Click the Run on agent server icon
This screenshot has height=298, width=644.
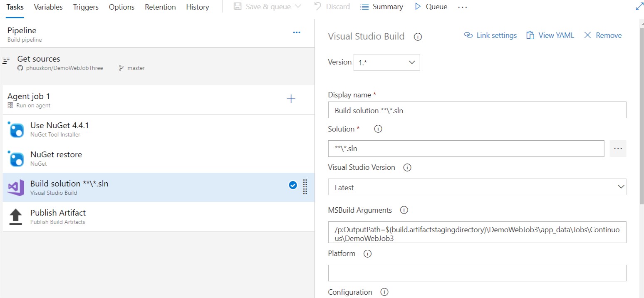tap(10, 106)
